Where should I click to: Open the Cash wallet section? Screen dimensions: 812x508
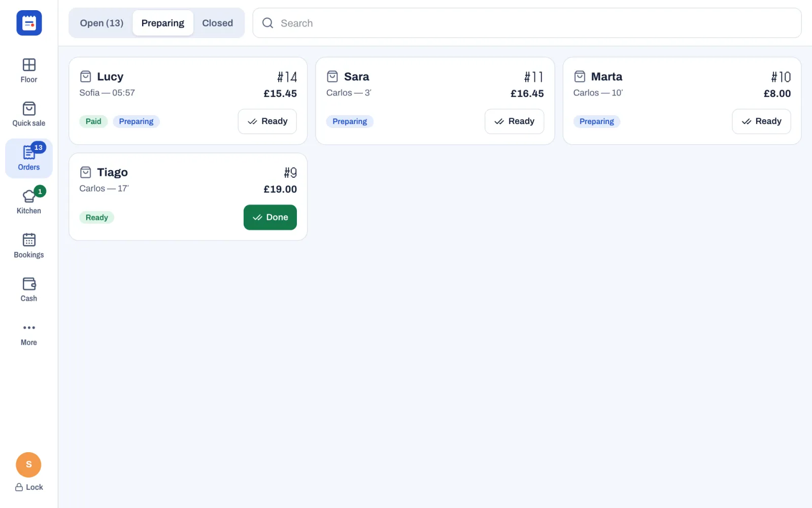point(29,290)
